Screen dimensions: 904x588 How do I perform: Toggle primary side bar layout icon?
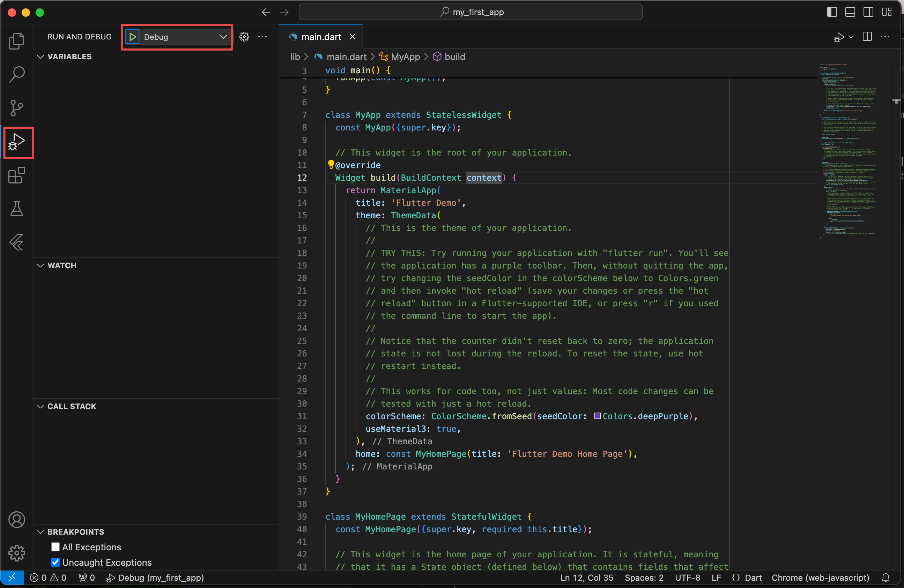[832, 12]
